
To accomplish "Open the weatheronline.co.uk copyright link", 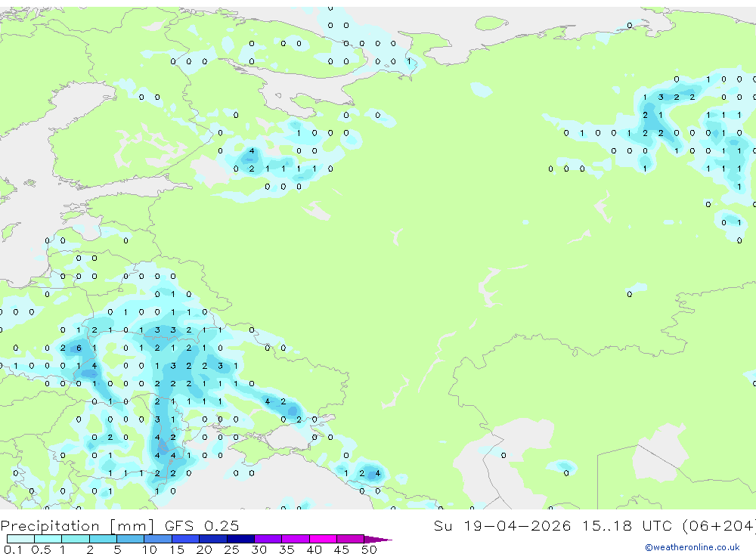I will click(692, 547).
